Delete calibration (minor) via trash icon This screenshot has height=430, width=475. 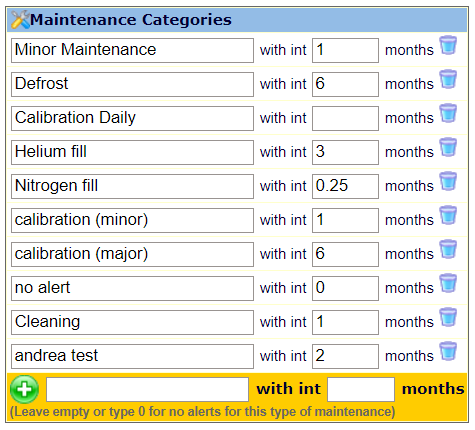click(448, 215)
